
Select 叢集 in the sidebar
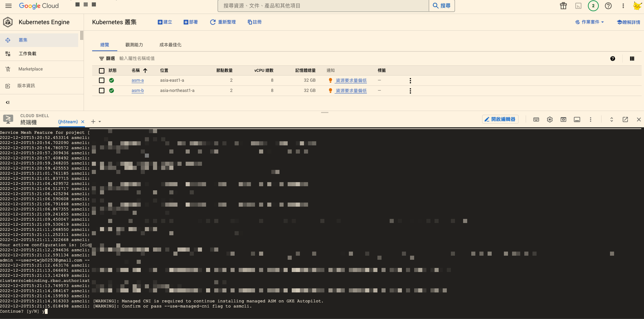pyautogui.click(x=39, y=40)
